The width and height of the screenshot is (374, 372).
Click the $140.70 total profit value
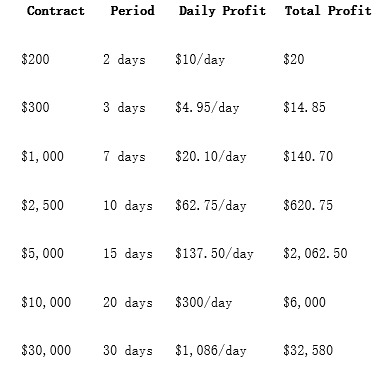pyautogui.click(x=308, y=156)
